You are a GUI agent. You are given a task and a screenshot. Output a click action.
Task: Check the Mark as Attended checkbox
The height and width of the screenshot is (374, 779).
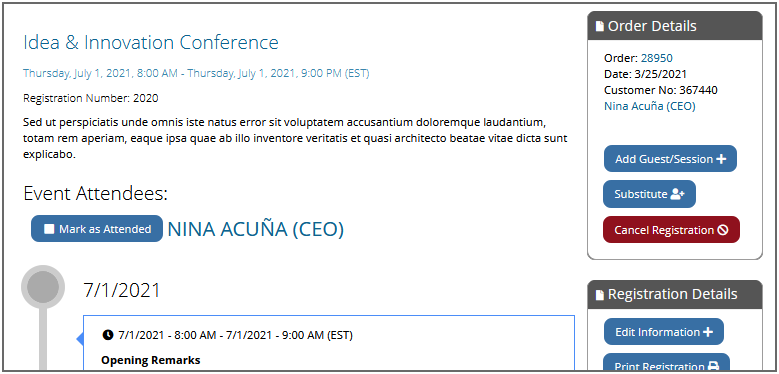49,229
